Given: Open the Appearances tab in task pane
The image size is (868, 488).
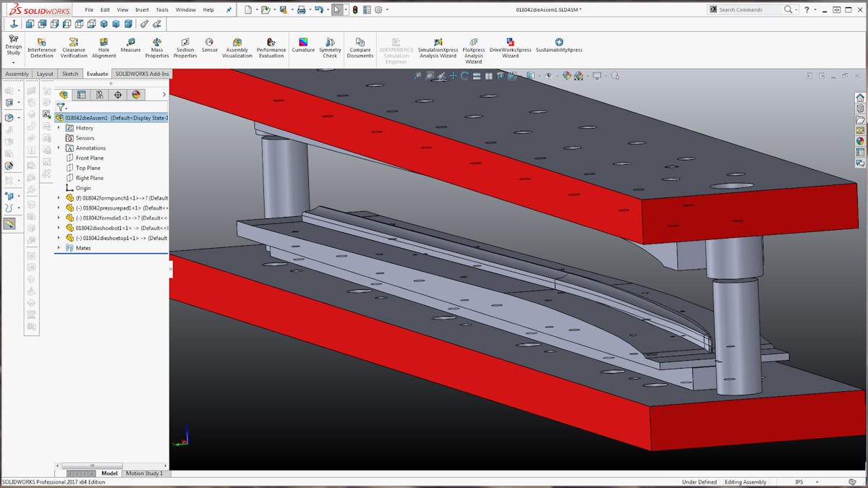Looking at the screenshot, I should (x=860, y=141).
